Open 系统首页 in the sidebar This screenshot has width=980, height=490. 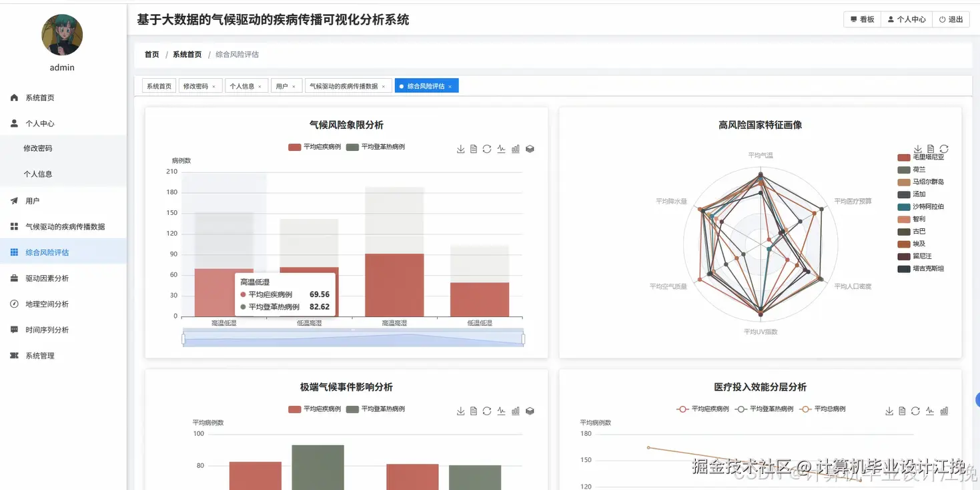63,97
